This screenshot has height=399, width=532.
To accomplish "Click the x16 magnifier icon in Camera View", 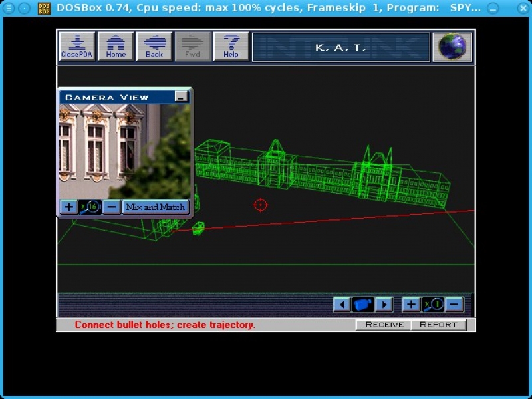I will pyautogui.click(x=90, y=207).
